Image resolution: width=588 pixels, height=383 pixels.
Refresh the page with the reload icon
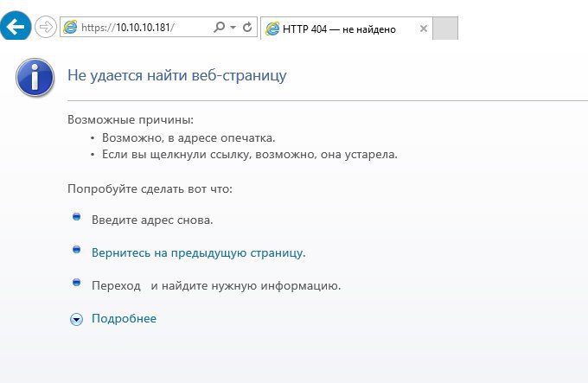(x=247, y=27)
